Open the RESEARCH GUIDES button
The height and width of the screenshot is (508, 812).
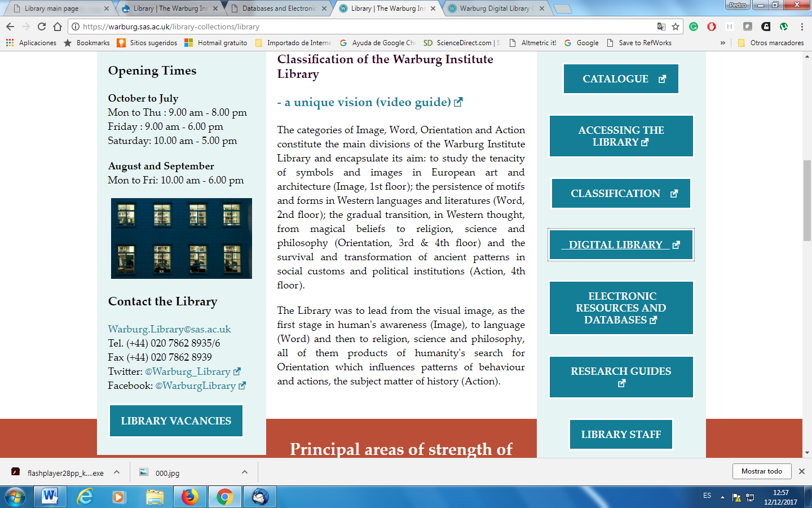[621, 377]
